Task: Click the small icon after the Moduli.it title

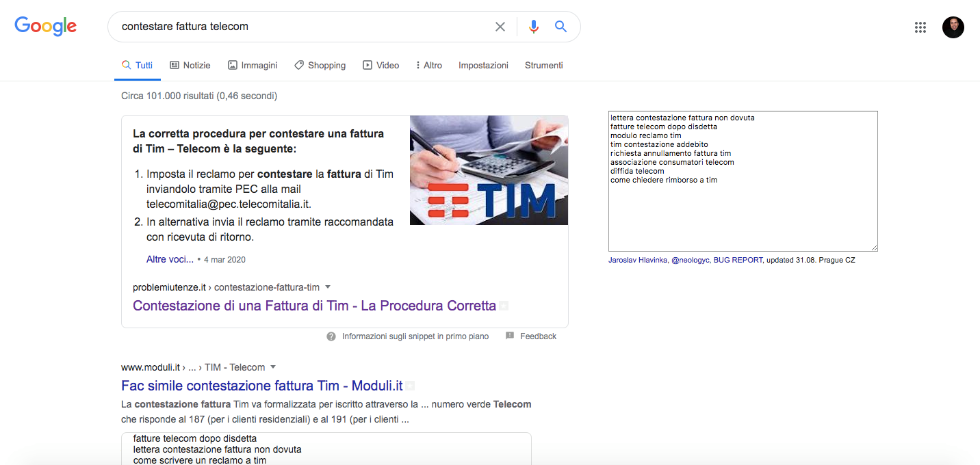Action: [410, 386]
